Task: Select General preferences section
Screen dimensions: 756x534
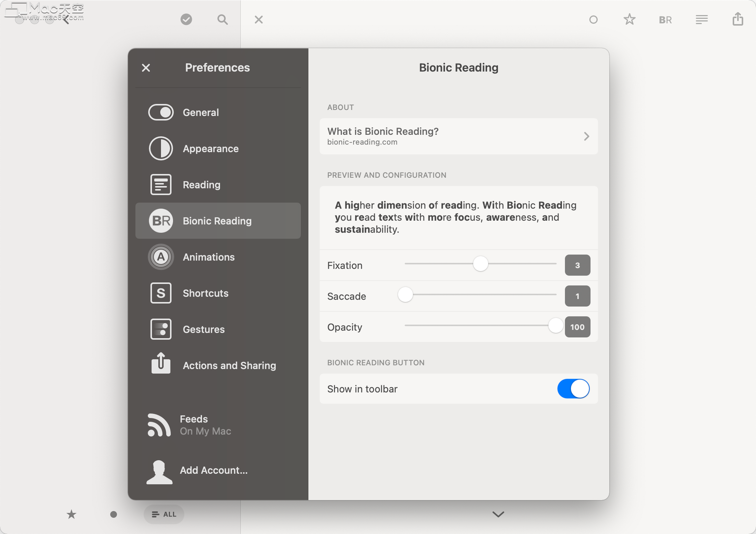Action: (x=218, y=112)
